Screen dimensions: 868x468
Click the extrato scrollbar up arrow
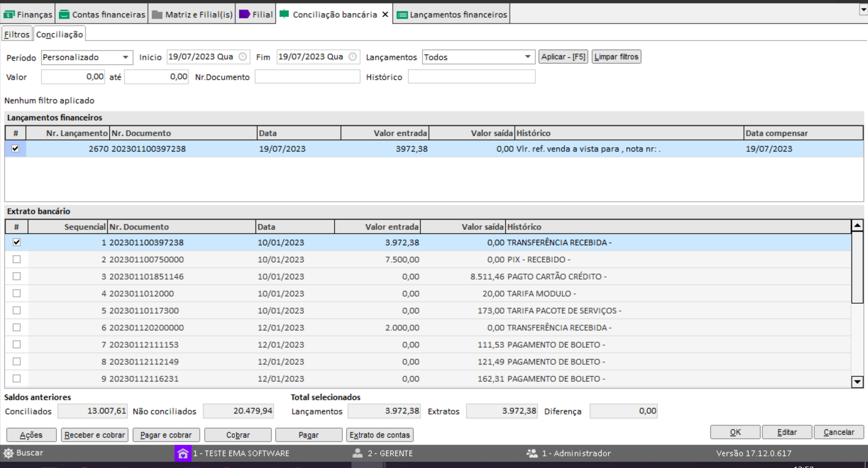pyautogui.click(x=857, y=226)
